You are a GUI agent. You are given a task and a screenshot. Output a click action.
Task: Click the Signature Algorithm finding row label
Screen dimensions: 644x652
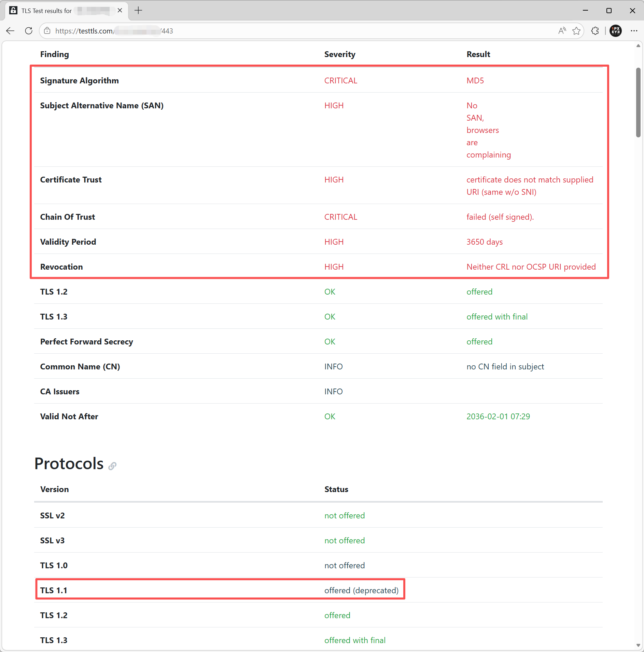coord(80,81)
